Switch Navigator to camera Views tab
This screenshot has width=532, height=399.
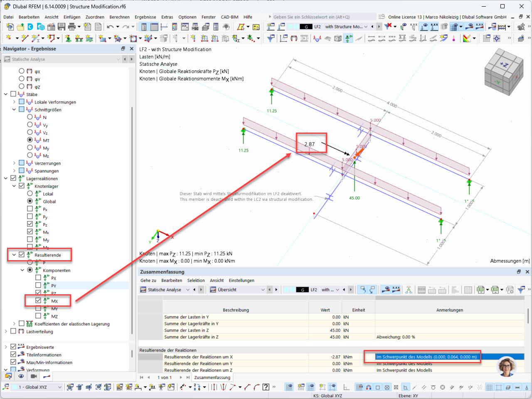click(x=34, y=376)
